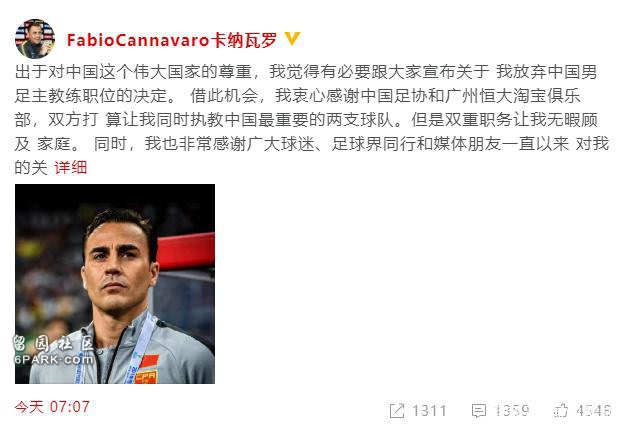Like the post with thumbs-up icon

coord(561,410)
